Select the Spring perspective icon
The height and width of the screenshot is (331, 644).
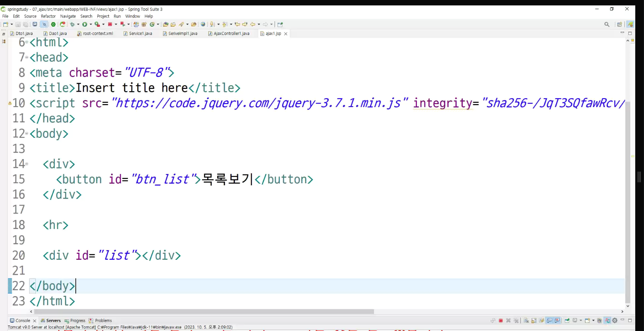click(x=630, y=24)
